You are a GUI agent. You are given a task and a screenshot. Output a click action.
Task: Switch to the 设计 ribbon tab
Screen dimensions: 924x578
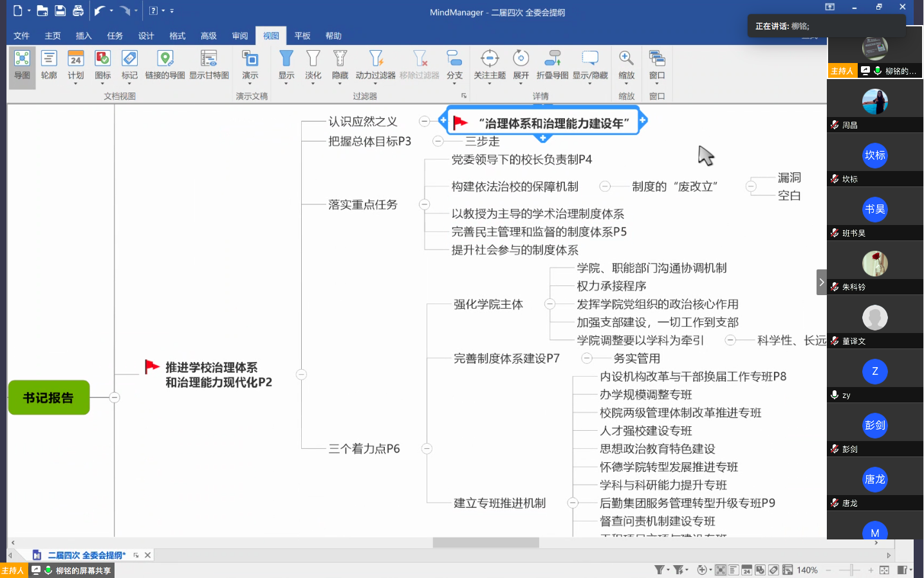point(146,36)
